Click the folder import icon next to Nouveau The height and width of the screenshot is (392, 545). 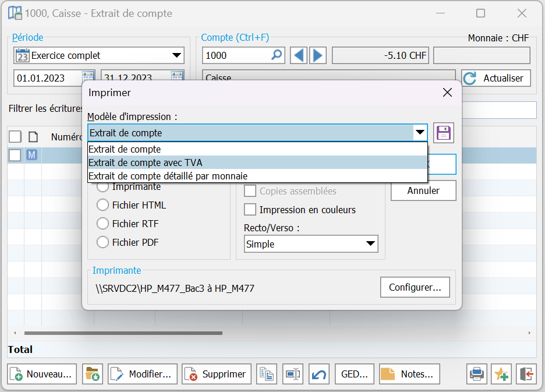point(92,374)
